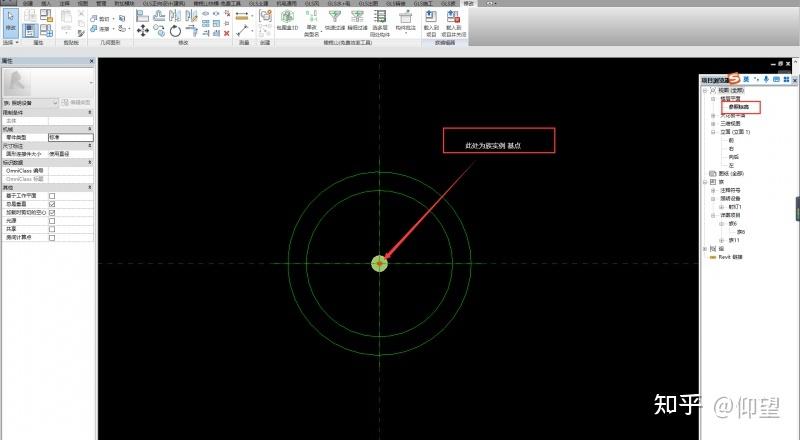Open the Annotate ribbon tab
This screenshot has height=440, width=800.
(x=64, y=3)
